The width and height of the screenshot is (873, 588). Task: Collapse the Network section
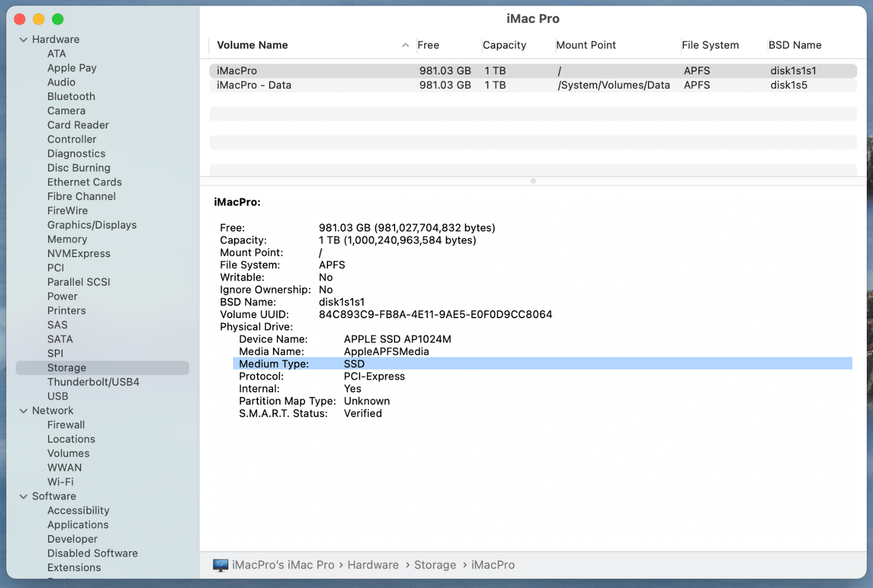24,411
